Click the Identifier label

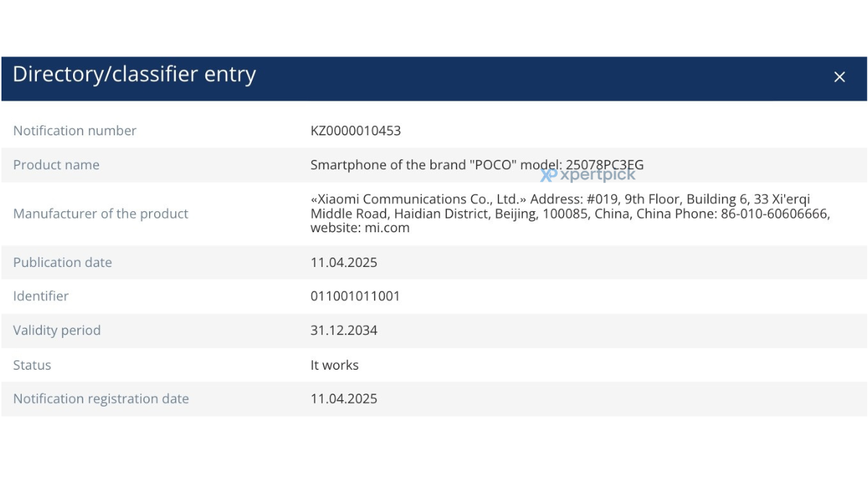(41, 296)
